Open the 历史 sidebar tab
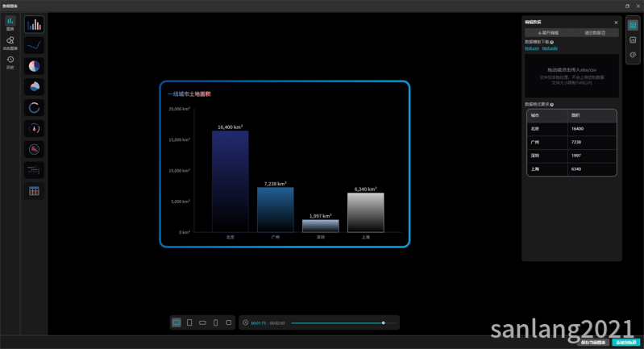The image size is (644, 349). tap(10, 62)
